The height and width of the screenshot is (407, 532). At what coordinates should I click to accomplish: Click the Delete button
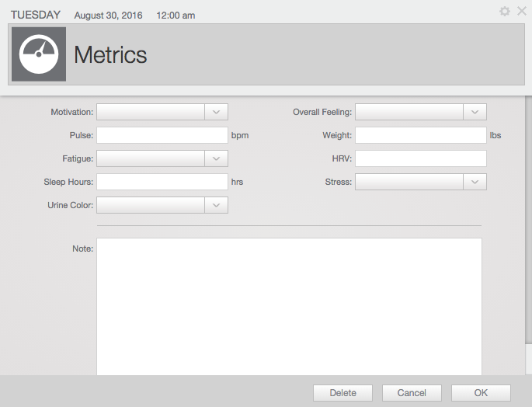(x=342, y=393)
